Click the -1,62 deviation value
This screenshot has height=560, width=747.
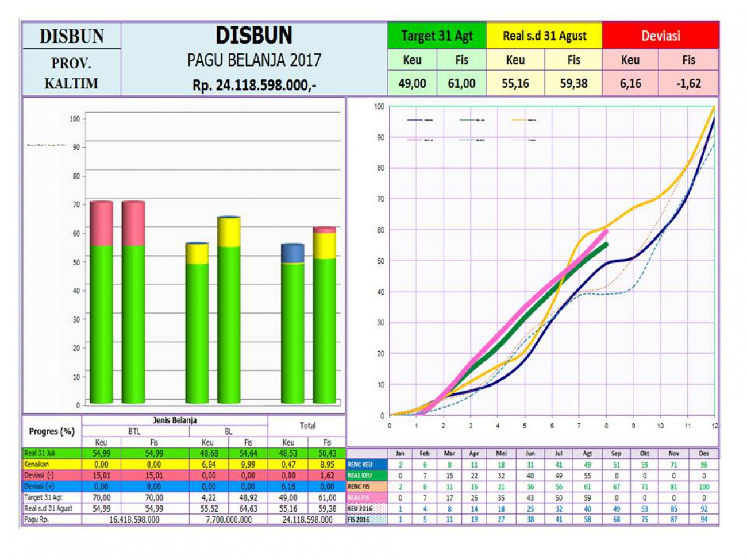point(688,83)
